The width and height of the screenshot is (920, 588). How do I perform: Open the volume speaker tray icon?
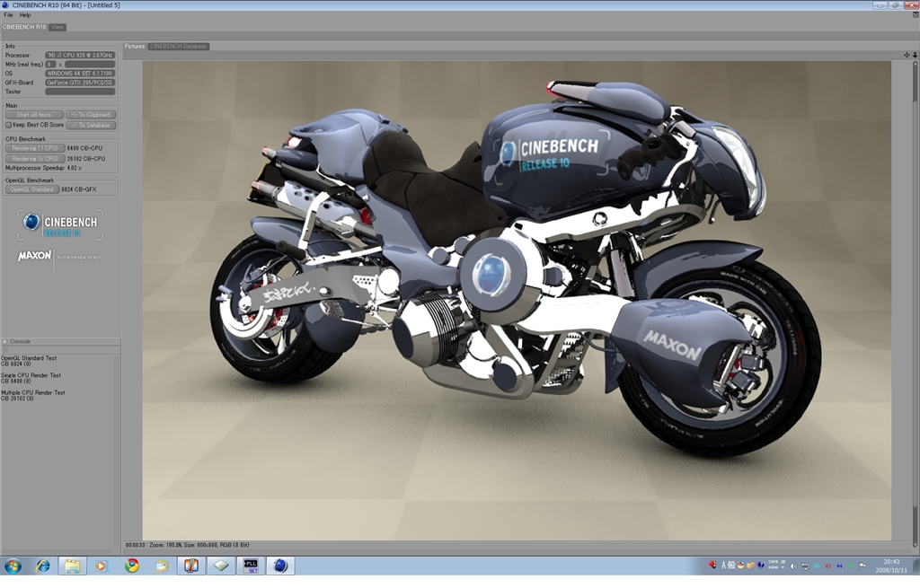793,566
